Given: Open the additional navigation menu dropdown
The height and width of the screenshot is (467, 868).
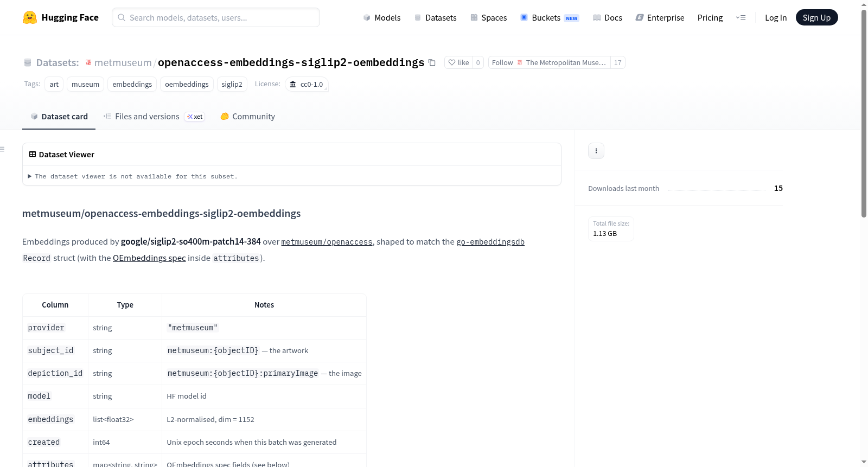Looking at the screenshot, I should 741,17.
